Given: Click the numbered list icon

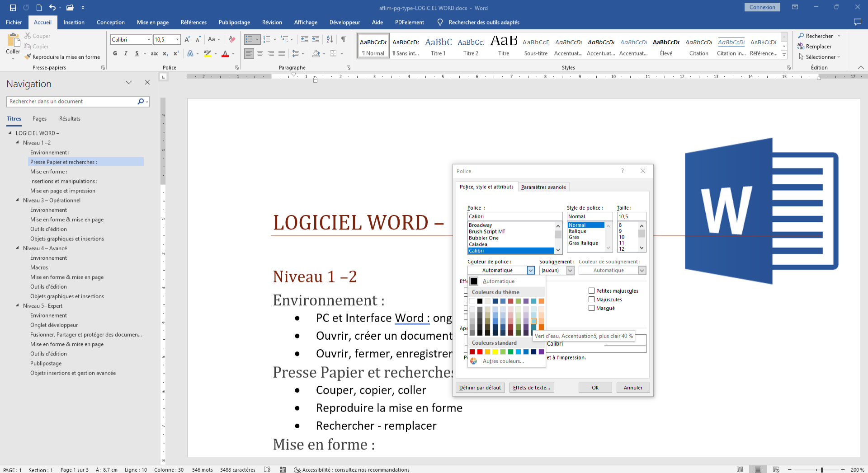Looking at the screenshot, I should [x=267, y=40].
